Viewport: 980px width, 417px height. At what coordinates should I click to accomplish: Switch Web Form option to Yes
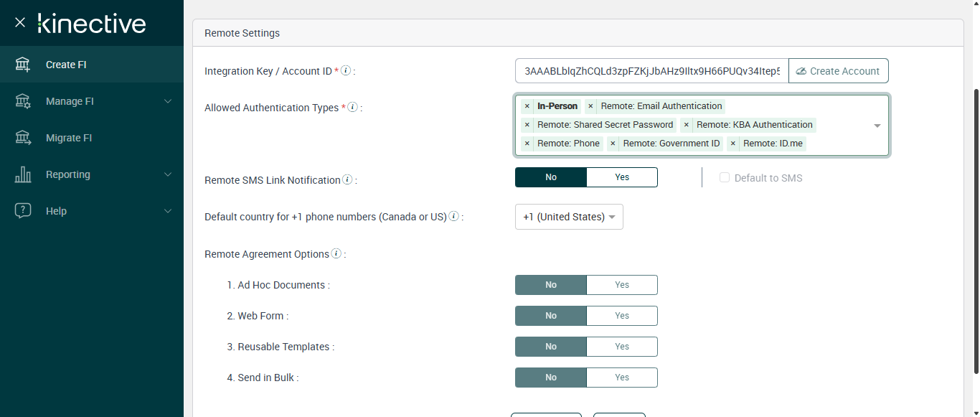(621, 316)
